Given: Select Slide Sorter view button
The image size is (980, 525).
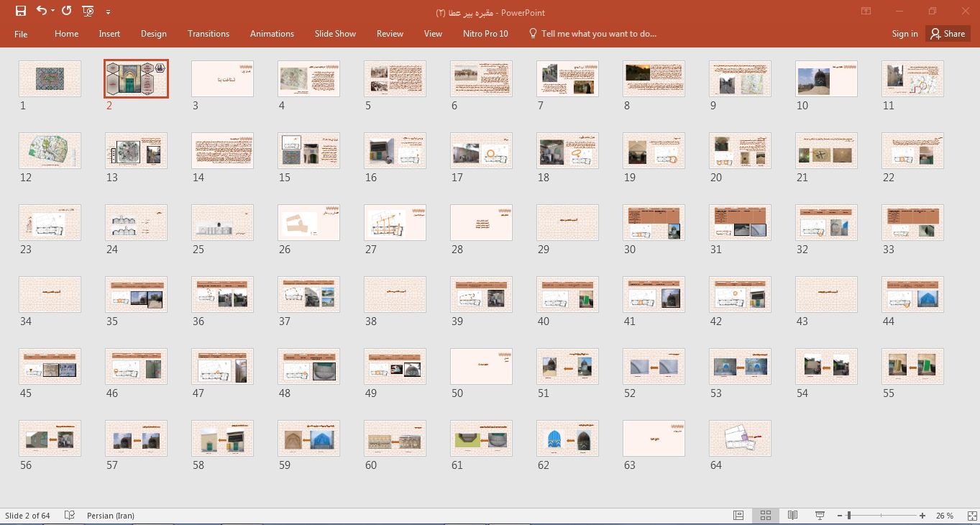Looking at the screenshot, I should tap(766, 516).
